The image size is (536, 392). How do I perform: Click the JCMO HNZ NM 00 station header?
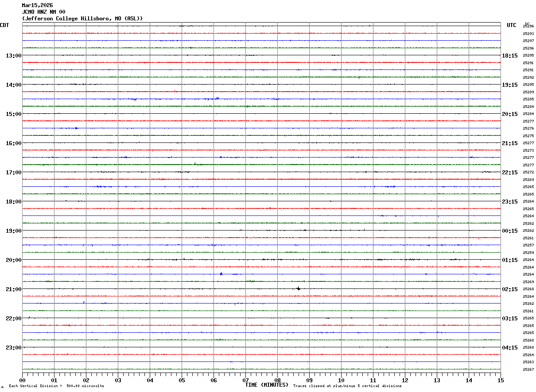click(x=43, y=12)
